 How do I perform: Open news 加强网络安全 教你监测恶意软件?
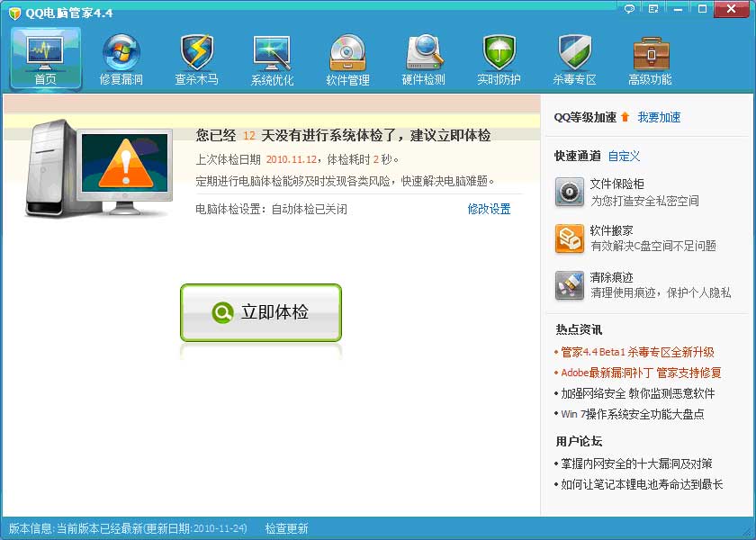coord(637,393)
